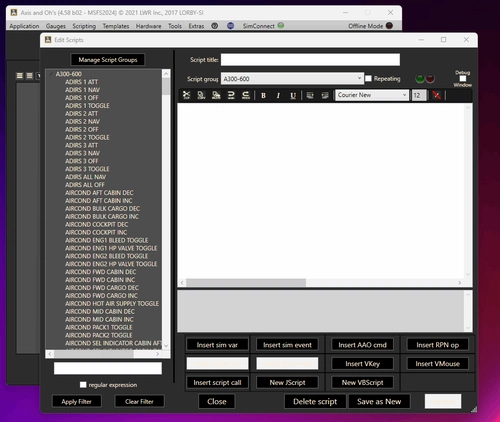
Task: Select Manage Script Groups button
Action: pos(108,60)
